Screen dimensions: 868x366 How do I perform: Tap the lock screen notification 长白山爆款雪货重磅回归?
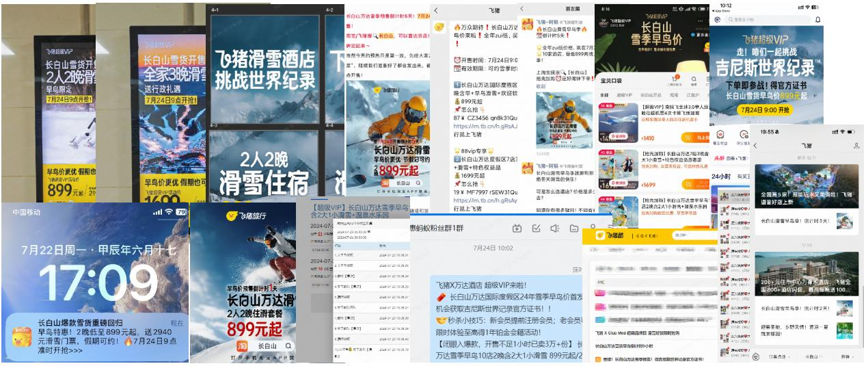coord(96,337)
